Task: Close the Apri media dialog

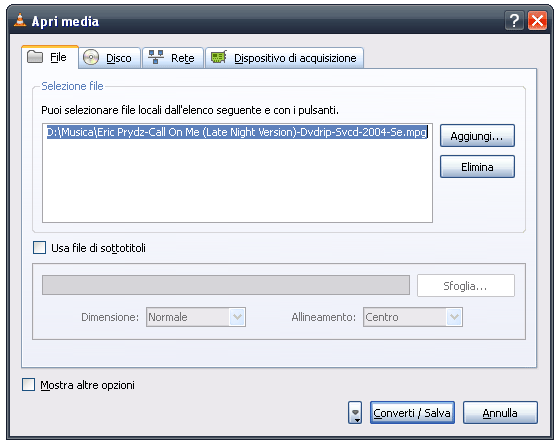Action: (537, 21)
